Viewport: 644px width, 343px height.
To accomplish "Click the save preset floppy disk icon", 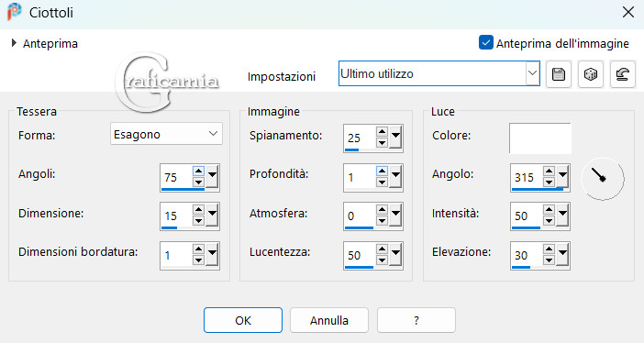I will pyautogui.click(x=558, y=74).
